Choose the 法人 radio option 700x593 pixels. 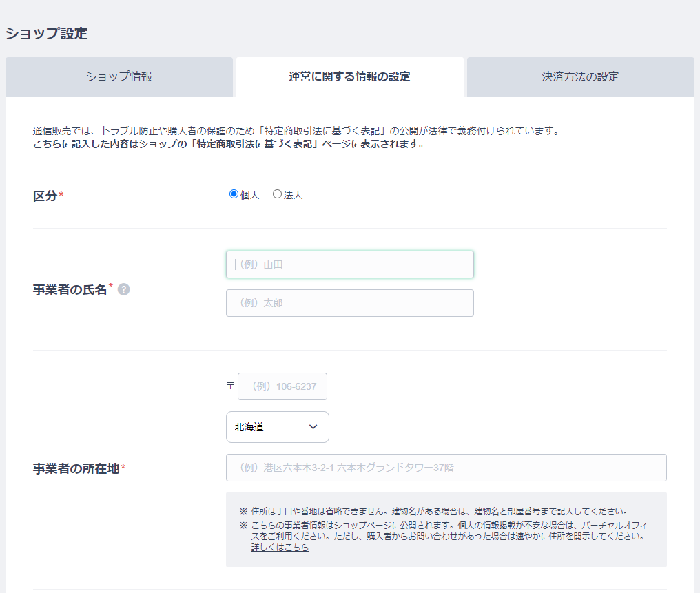[277, 194]
